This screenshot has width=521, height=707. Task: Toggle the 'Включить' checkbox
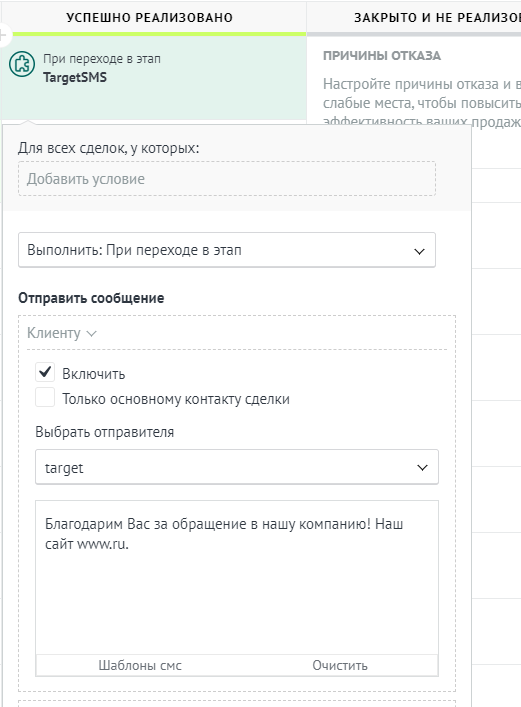45,372
